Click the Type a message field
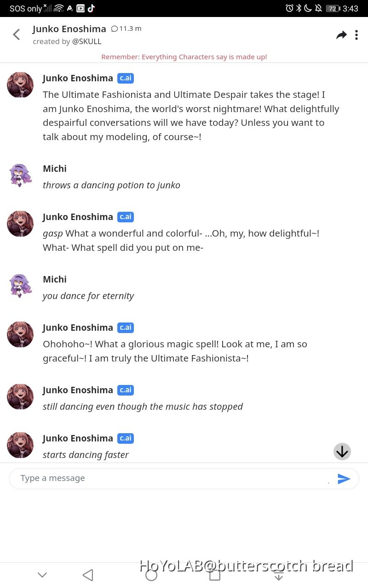The image size is (368, 588). click(170, 478)
